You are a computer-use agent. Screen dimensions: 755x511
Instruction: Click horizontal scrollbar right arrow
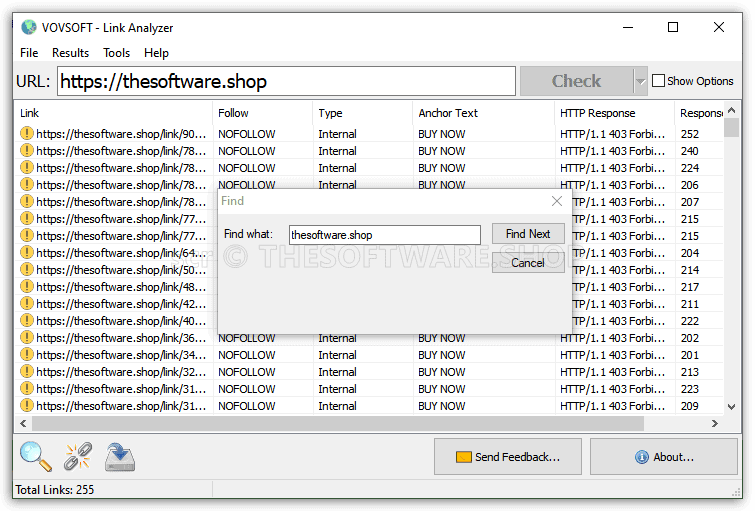pos(715,423)
